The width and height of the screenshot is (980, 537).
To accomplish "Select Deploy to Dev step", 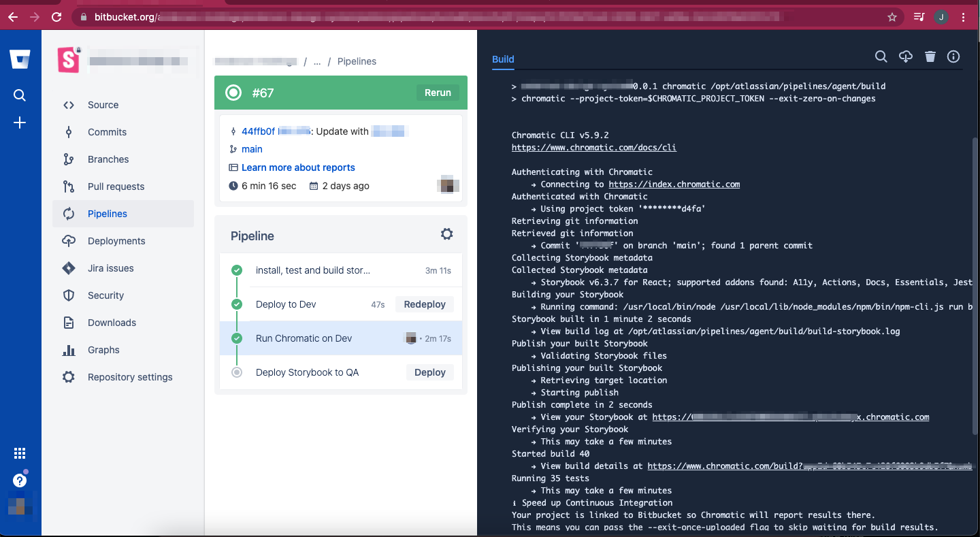I will click(286, 304).
